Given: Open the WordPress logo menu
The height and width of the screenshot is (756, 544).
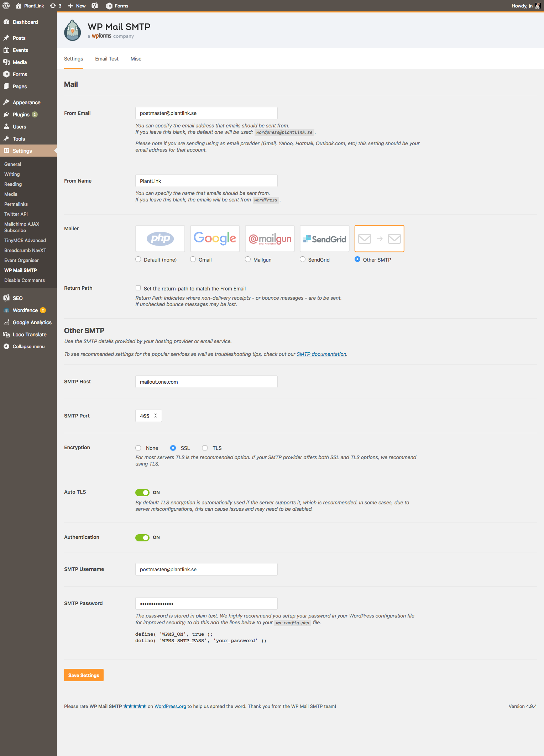Looking at the screenshot, I should (x=6, y=6).
